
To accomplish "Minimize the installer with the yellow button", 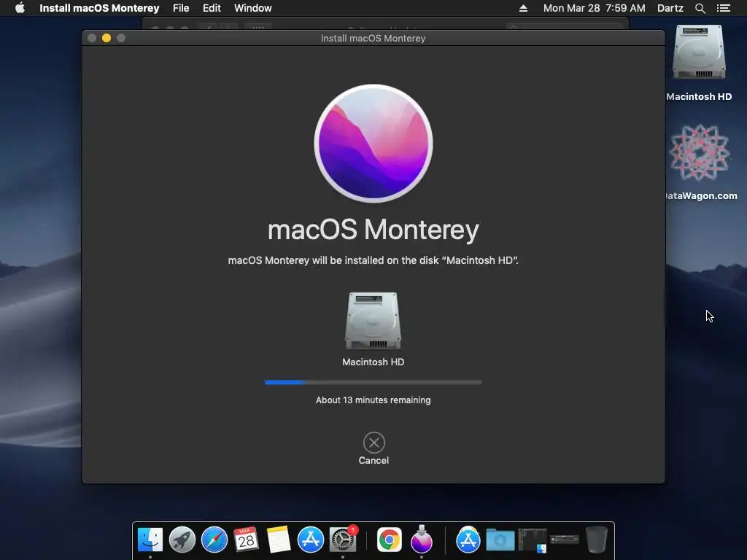I will tap(107, 38).
